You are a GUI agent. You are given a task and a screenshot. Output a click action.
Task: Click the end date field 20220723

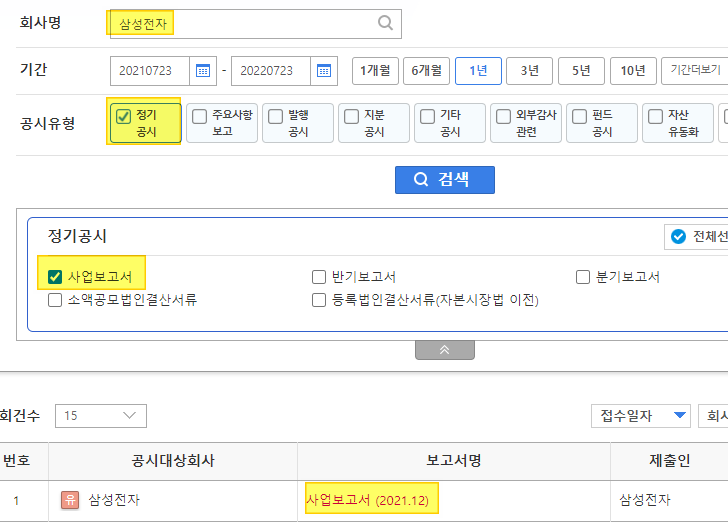pos(271,71)
